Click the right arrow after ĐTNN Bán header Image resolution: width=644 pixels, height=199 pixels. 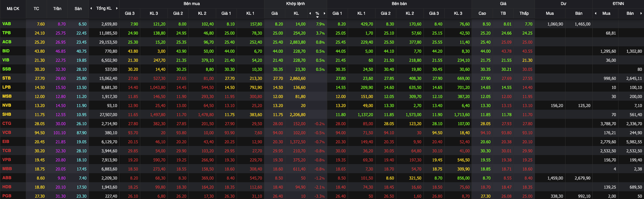[x=641, y=13]
